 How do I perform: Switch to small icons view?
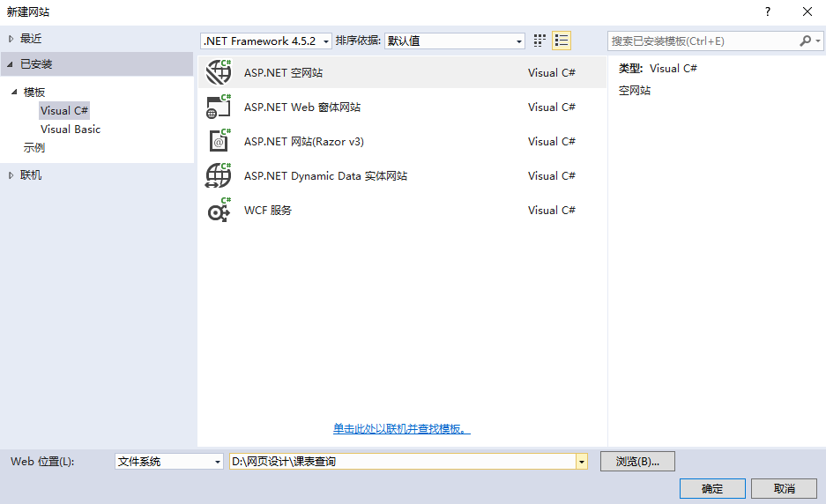[540, 41]
